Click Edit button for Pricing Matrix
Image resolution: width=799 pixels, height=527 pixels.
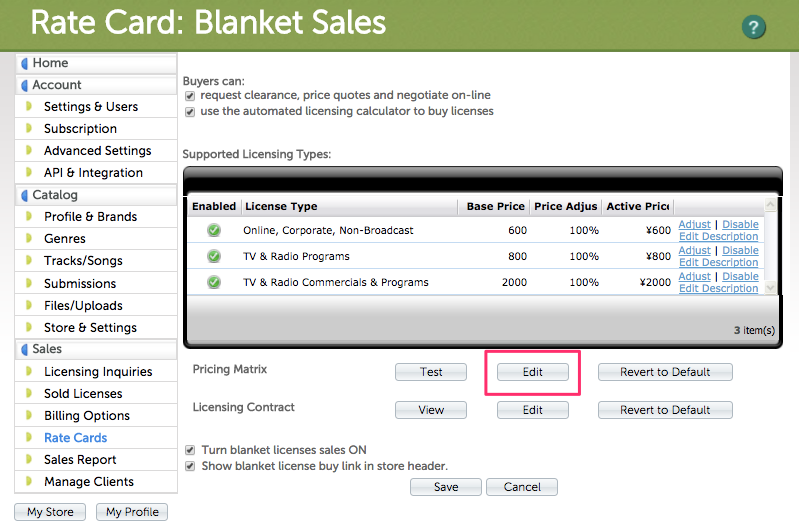pyautogui.click(x=532, y=372)
